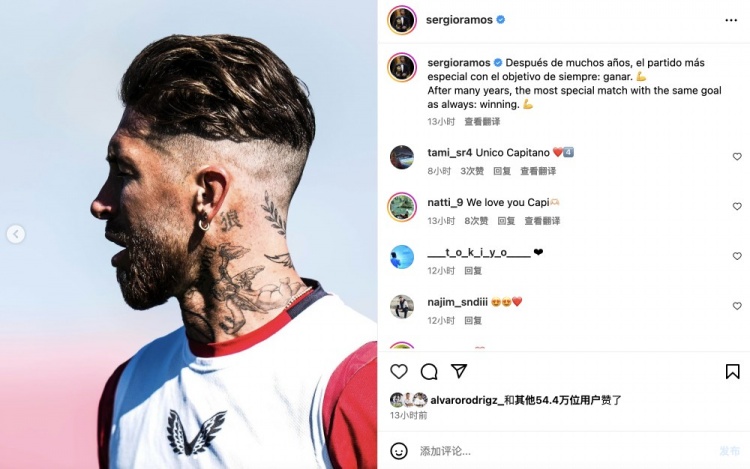This screenshot has height=469, width=750.
Task: View the 8次赞 likes on natti_9 comment
Action: tap(476, 221)
